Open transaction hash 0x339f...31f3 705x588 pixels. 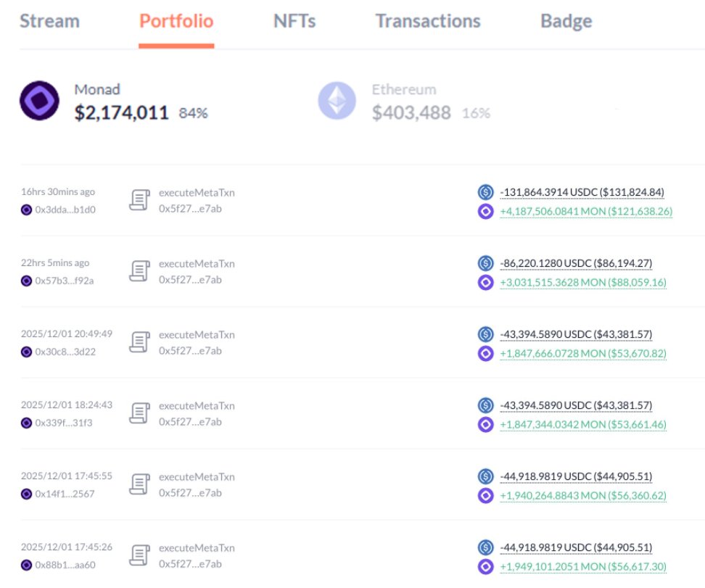[x=63, y=423]
